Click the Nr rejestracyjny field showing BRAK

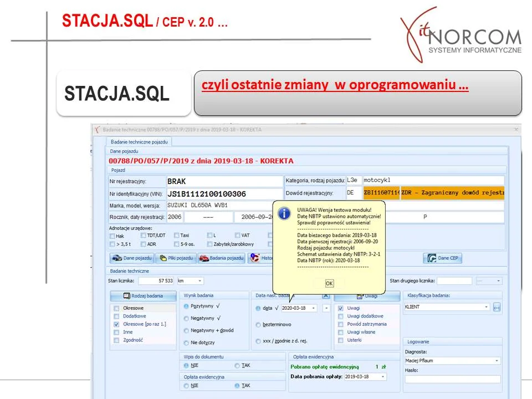tap(224, 181)
